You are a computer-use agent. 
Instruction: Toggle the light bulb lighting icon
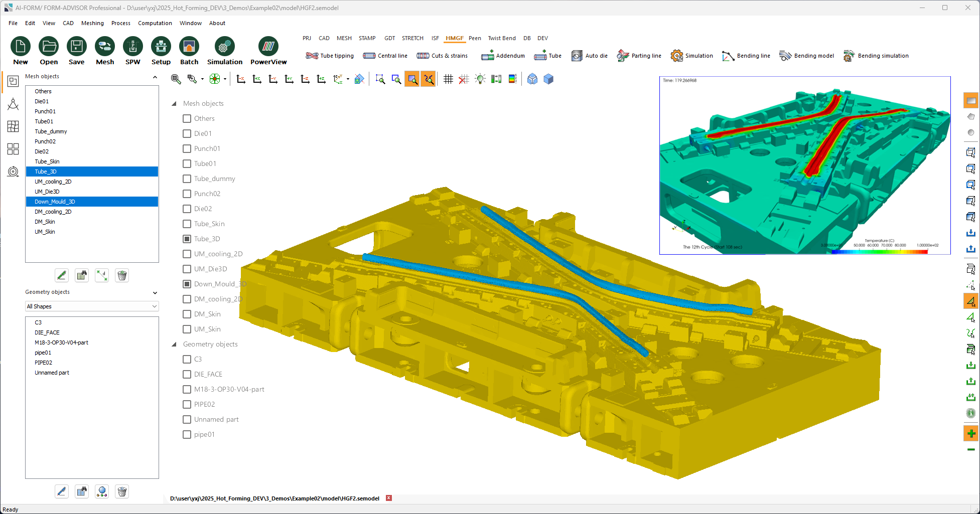coord(480,79)
